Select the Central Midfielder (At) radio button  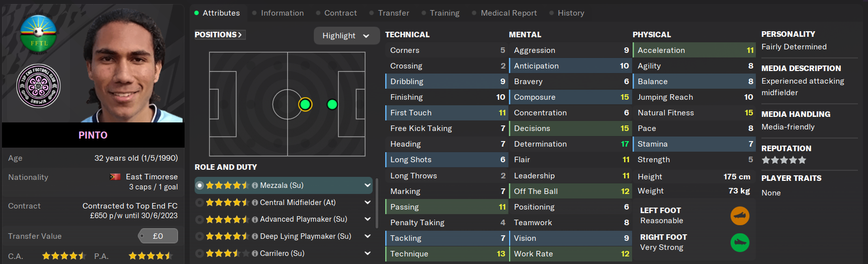[200, 203]
